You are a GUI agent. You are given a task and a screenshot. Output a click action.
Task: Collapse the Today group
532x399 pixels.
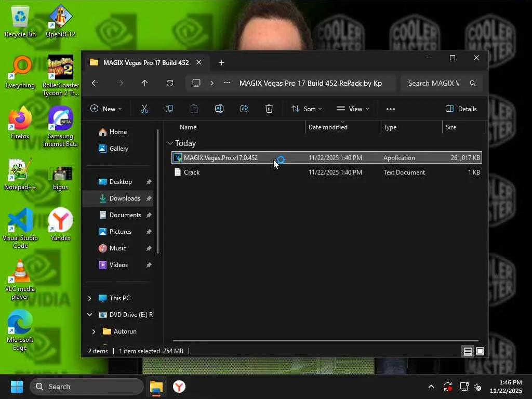[x=170, y=143]
